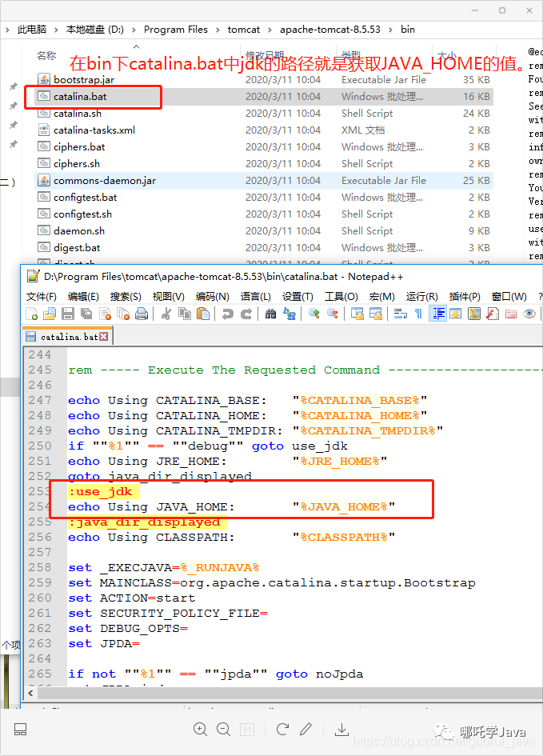Image resolution: width=543 pixels, height=756 pixels.
Task: Expand the chevron after 此电脑 in breadcrumb
Action: [x=56, y=30]
